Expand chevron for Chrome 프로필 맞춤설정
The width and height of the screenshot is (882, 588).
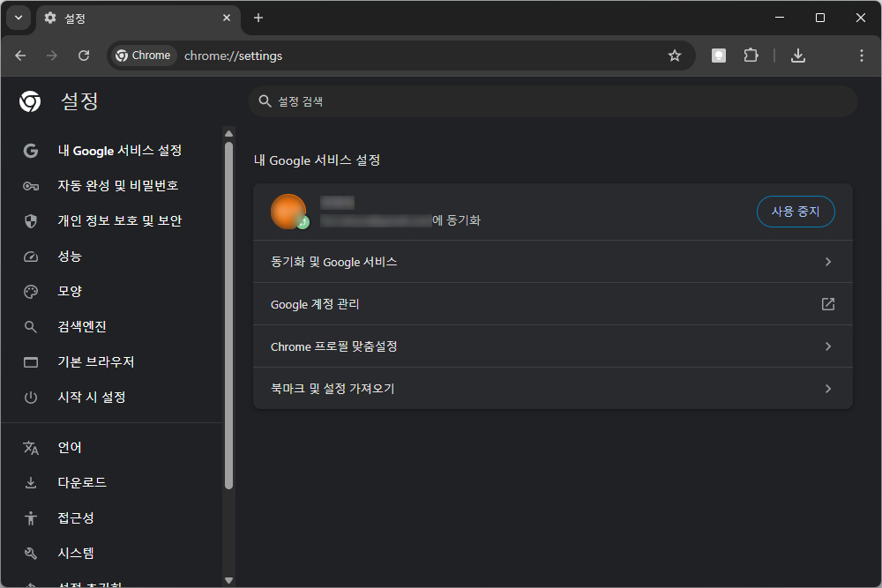pyautogui.click(x=828, y=346)
